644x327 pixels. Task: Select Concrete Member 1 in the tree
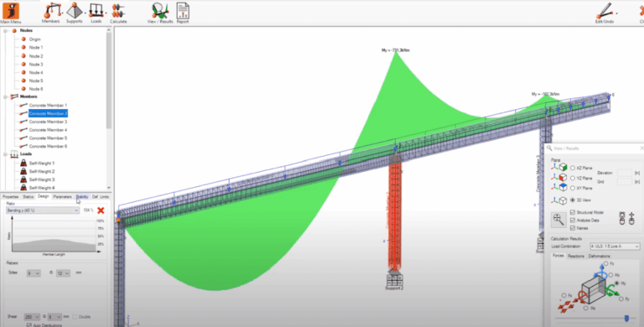pyautogui.click(x=48, y=106)
